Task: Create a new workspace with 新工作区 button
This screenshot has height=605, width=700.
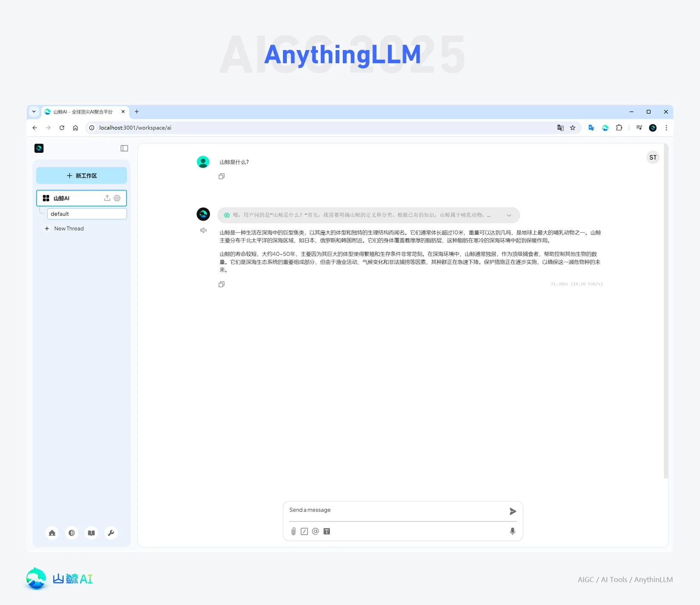Action: [81, 176]
